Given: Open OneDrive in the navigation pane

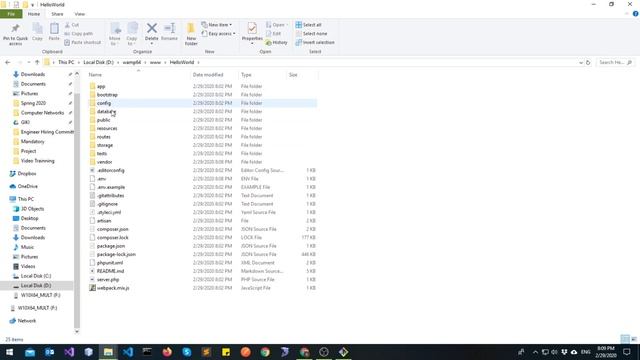Looking at the screenshot, I should 27,186.
